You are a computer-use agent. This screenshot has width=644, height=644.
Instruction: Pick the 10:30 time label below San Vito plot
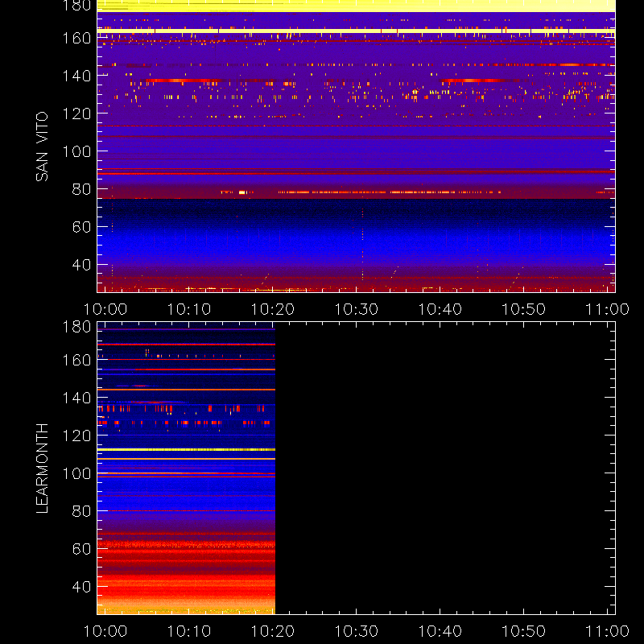click(356, 309)
